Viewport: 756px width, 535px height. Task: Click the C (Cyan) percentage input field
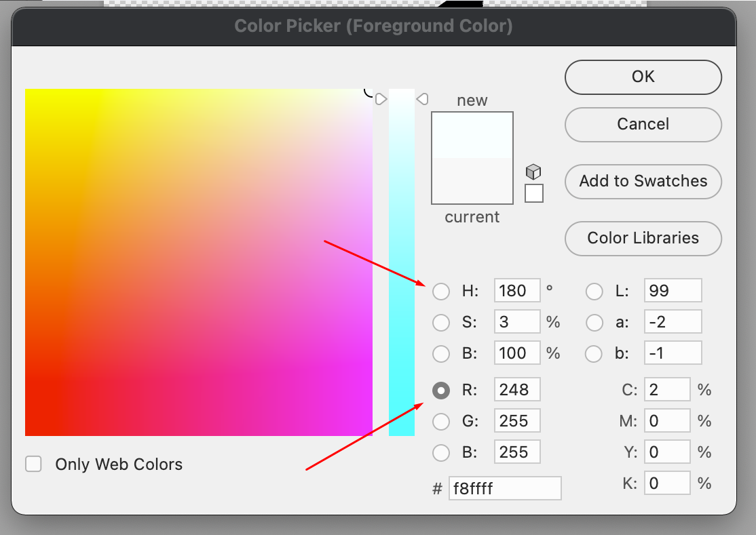click(x=666, y=390)
